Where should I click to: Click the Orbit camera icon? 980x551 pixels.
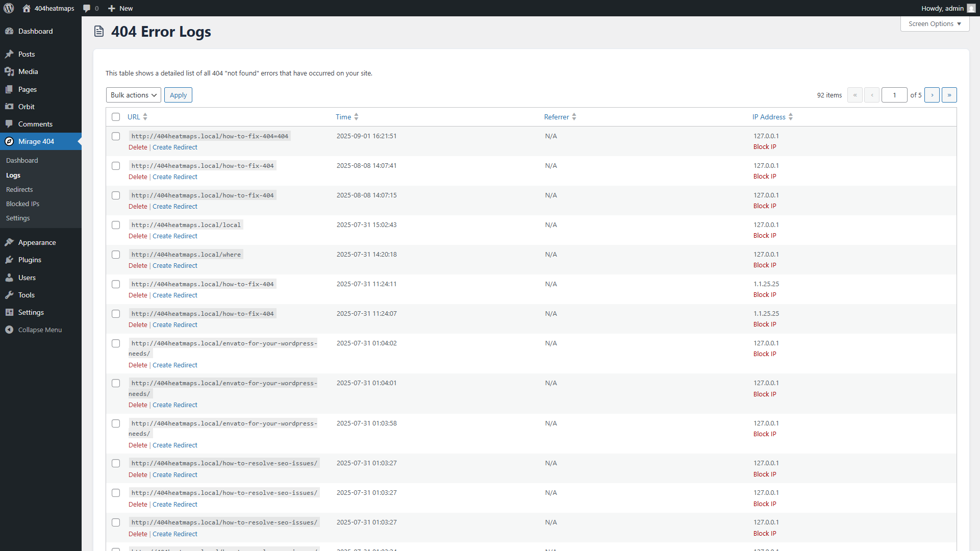(9, 107)
